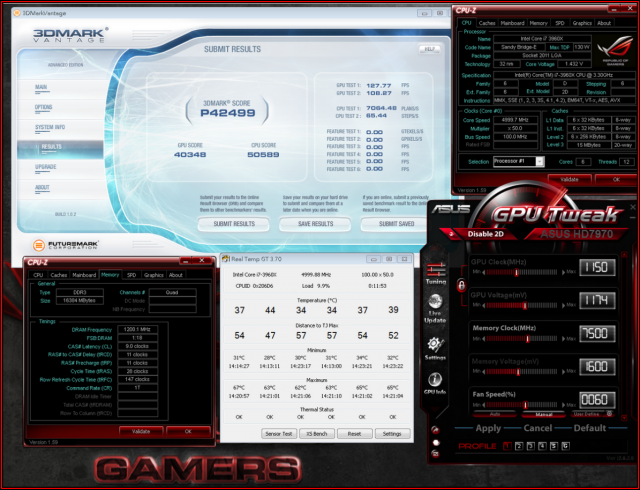Screen dimensions: 640x490
Task: Click the Max increase arrow on Fan Speed slider
Action: tap(564, 405)
